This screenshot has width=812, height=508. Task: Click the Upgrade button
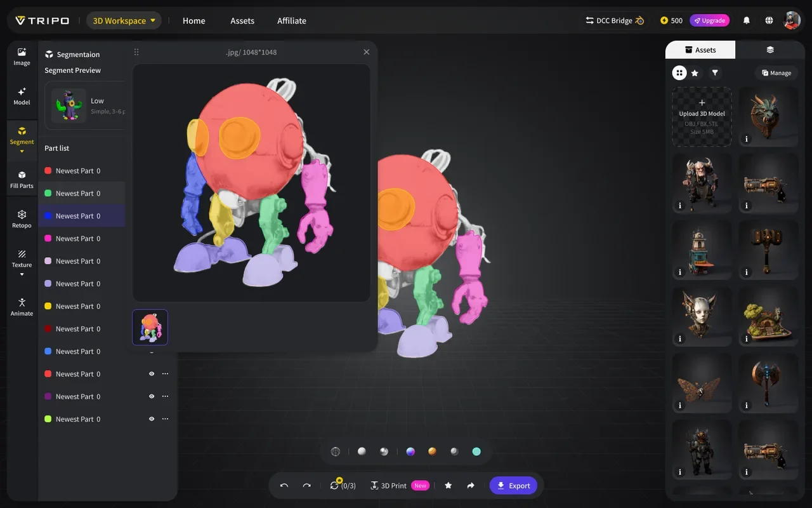click(709, 20)
